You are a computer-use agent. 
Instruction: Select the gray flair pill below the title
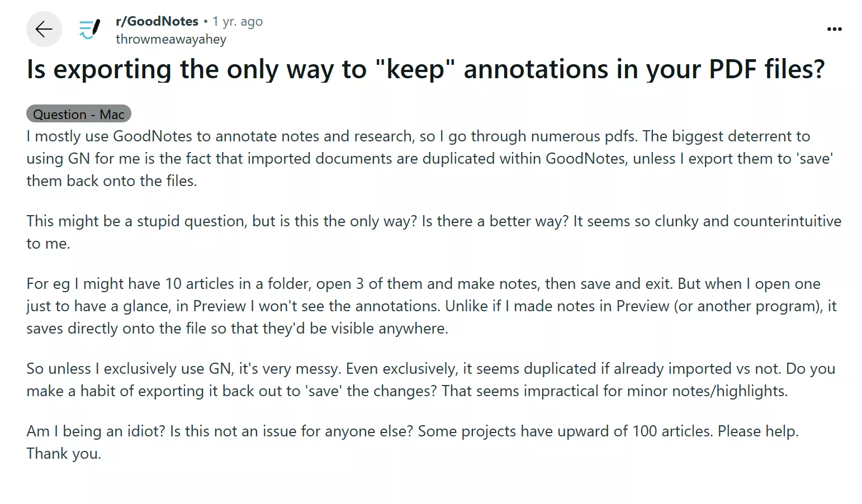tap(78, 113)
